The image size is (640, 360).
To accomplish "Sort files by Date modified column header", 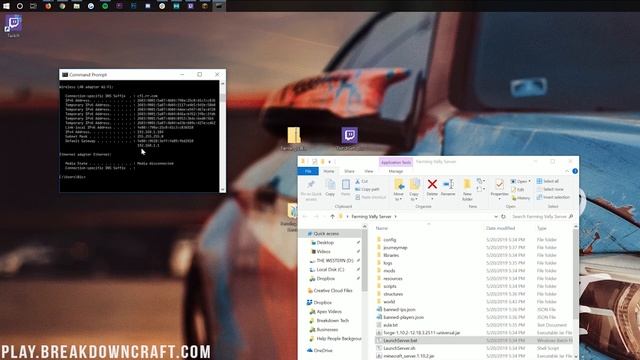I will (x=500, y=228).
